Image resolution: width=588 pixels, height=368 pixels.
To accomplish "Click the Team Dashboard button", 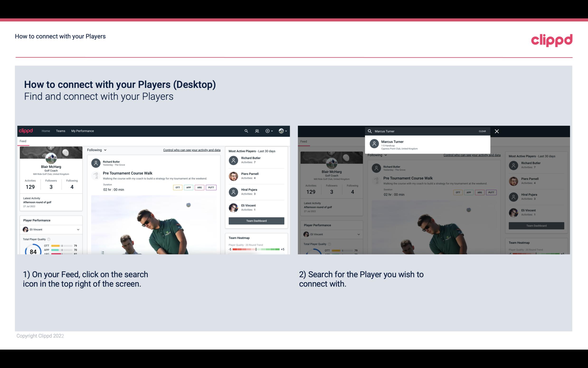I will (x=256, y=220).
